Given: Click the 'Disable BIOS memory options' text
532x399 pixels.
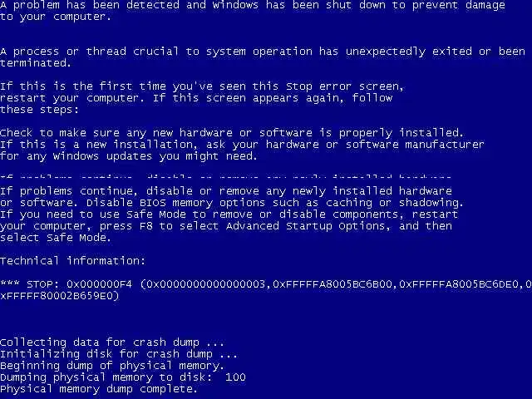Looking at the screenshot, I should [x=175, y=203].
